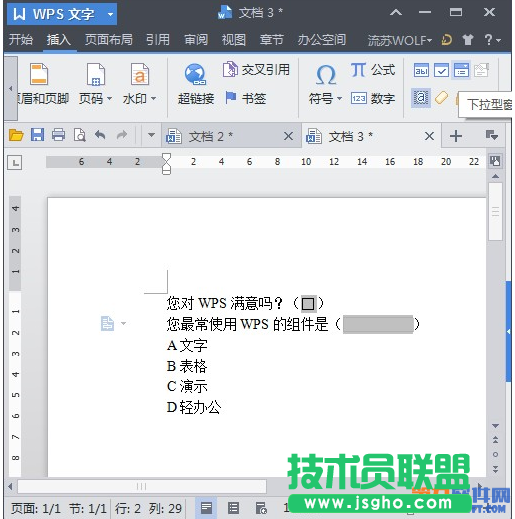Click the tab stop selector on the ruler
Screen dimensions: 515x519
pyautogui.click(x=15, y=163)
